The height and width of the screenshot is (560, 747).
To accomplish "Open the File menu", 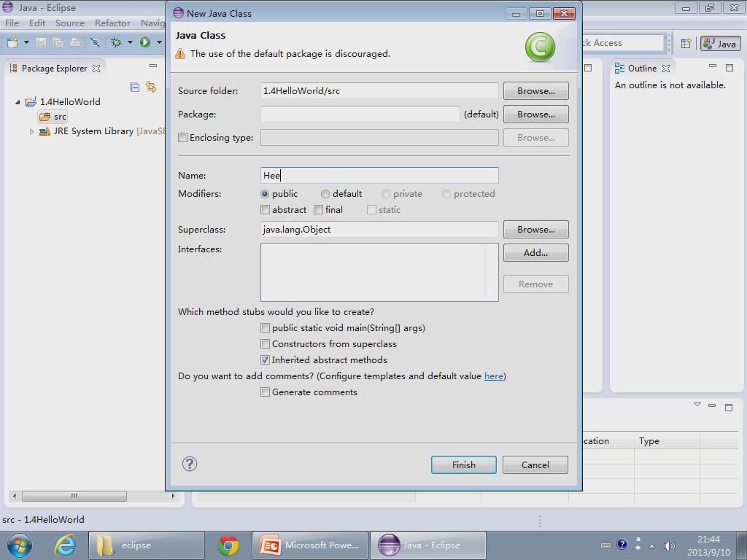I will 12,23.
